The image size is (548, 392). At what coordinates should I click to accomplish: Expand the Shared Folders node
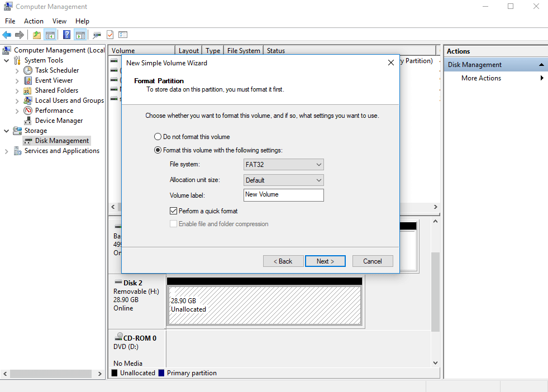click(x=17, y=91)
